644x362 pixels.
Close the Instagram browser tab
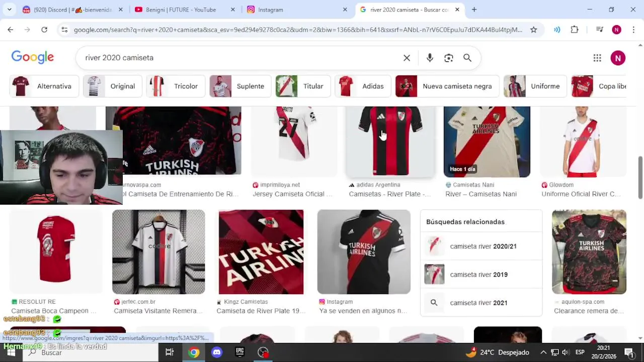tap(345, 10)
